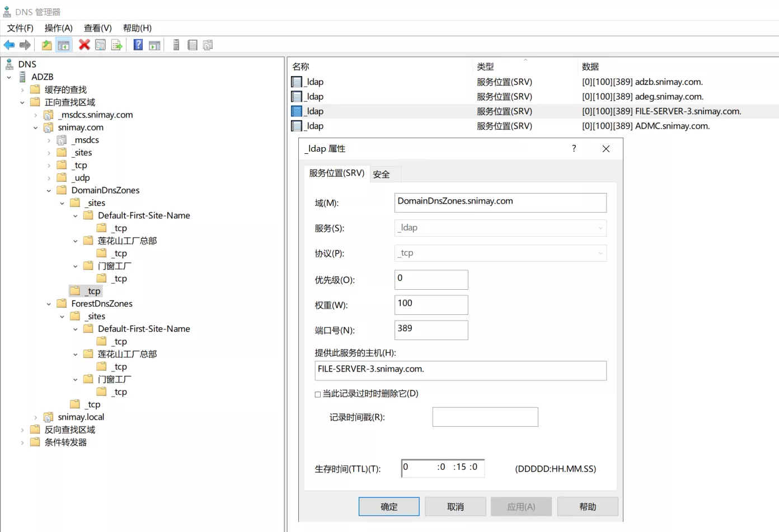
Task: Expand the snimay.local zone node
Action: pos(36,417)
